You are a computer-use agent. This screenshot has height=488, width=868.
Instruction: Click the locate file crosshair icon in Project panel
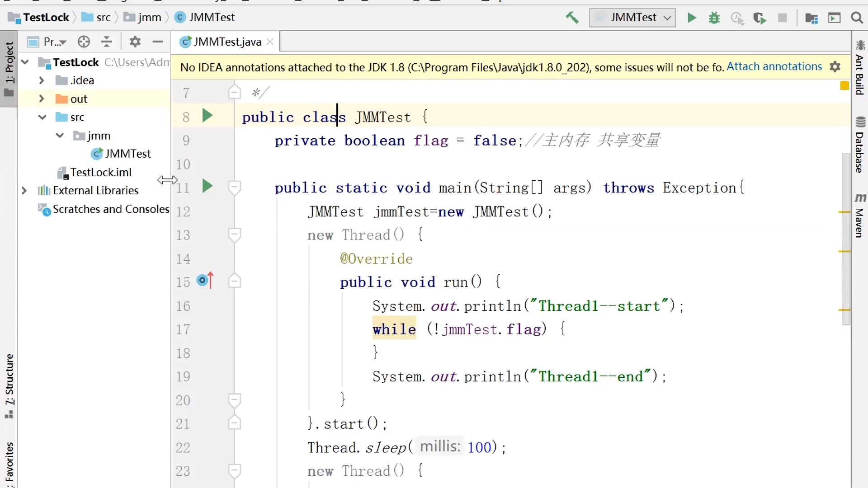(84, 42)
